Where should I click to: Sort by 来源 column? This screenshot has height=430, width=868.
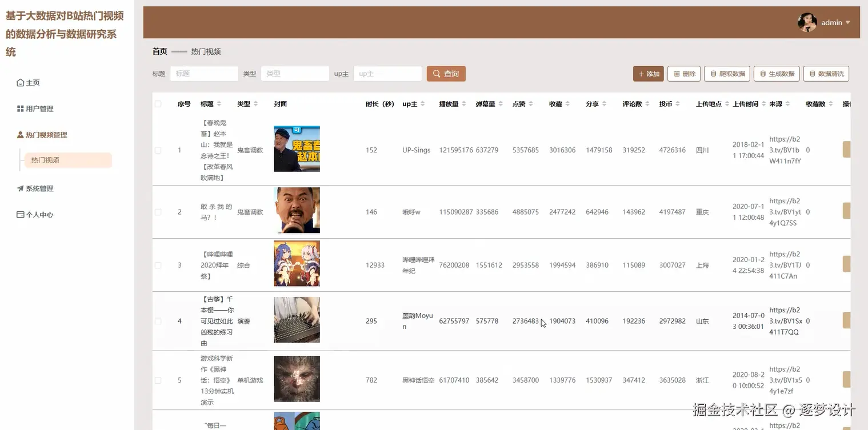(x=787, y=104)
